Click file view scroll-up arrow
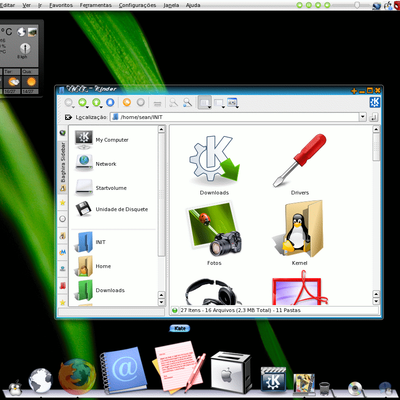Screen dimensions: 400x400 pyautogui.click(x=376, y=129)
